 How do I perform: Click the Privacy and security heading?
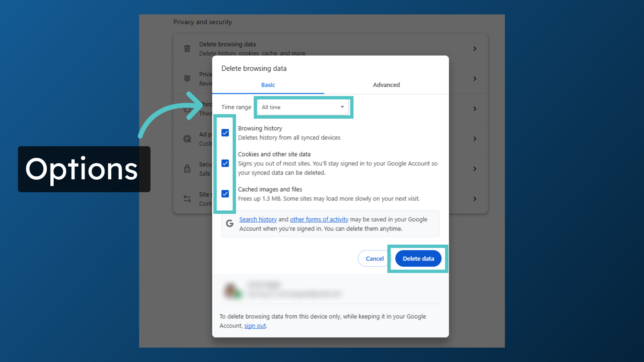203,22
